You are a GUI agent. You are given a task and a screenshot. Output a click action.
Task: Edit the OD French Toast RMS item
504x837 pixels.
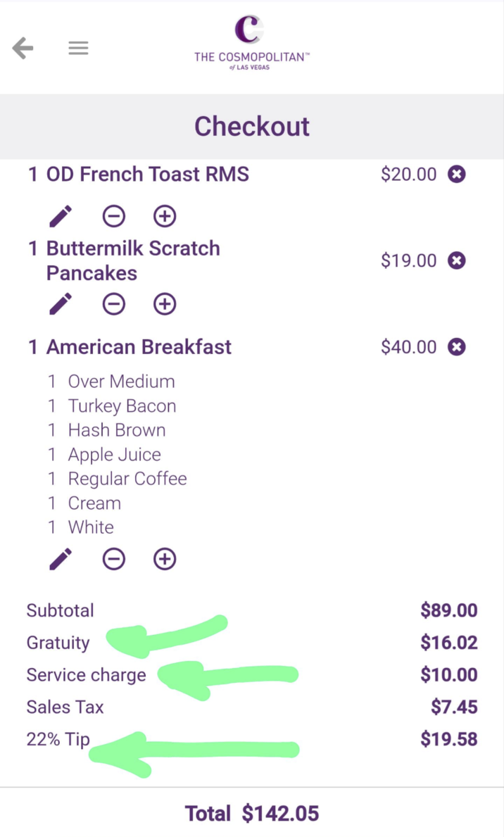60,216
